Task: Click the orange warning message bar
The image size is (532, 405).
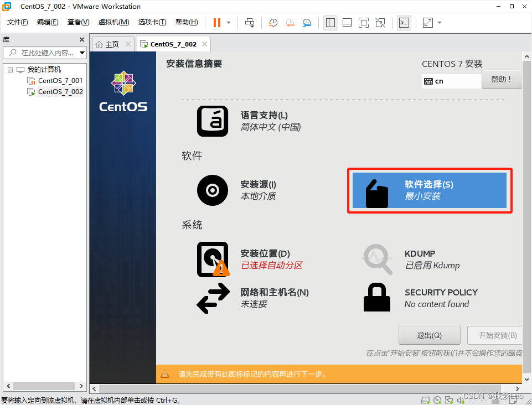Action: (339, 374)
